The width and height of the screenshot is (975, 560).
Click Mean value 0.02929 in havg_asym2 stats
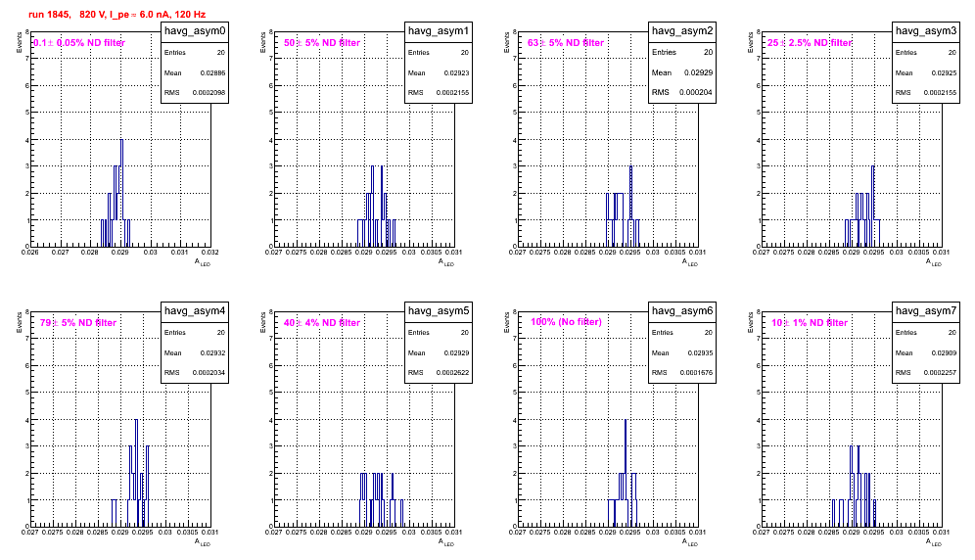point(698,72)
